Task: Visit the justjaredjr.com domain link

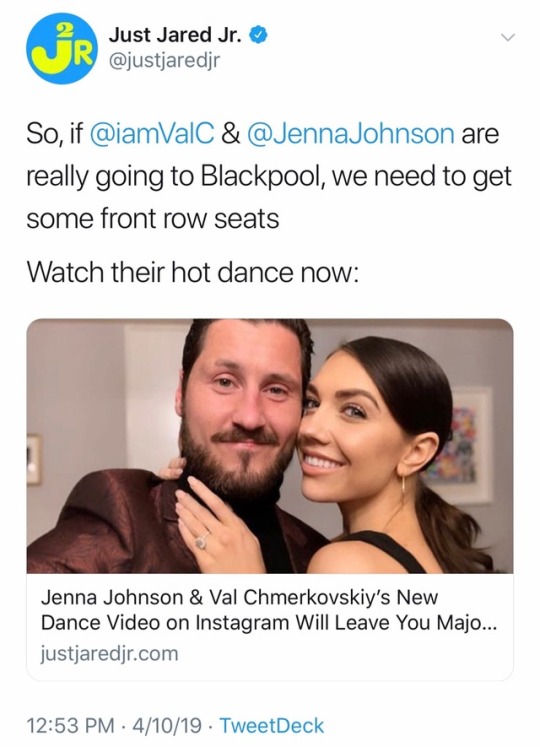Action: [x=110, y=653]
